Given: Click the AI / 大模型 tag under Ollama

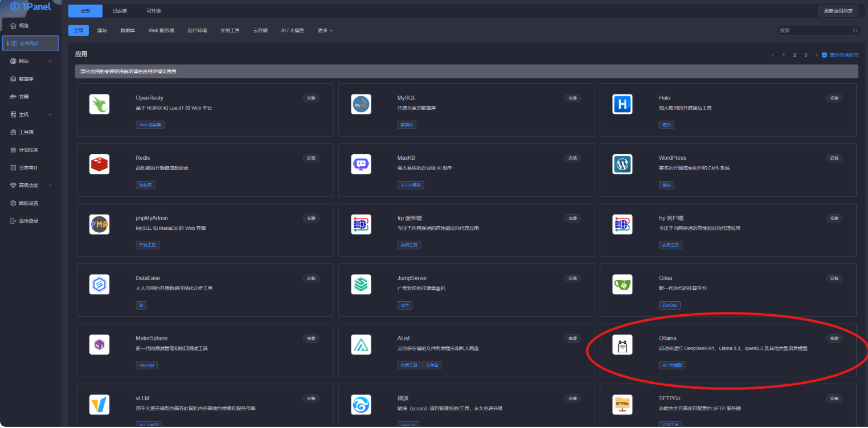Looking at the screenshot, I should point(672,365).
